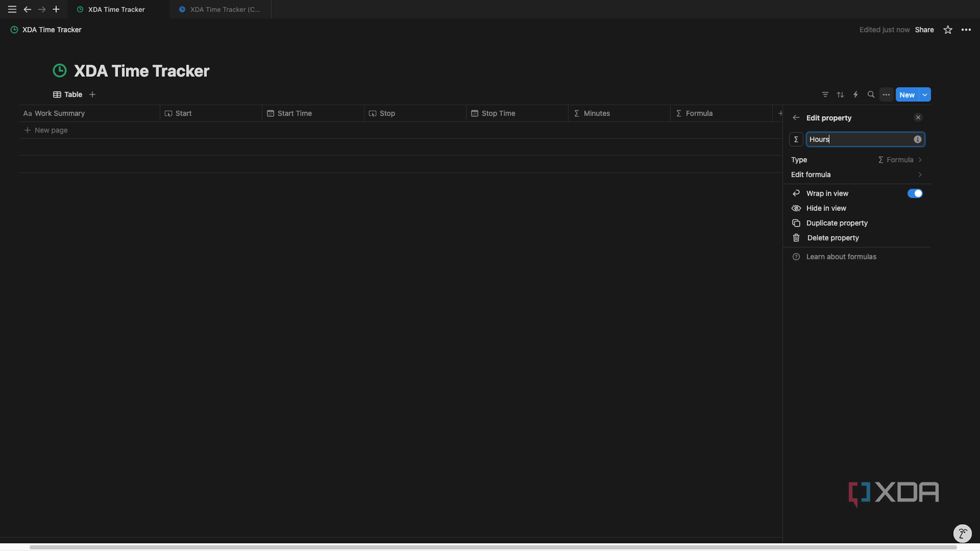Click the green clock page icon
980x551 pixels.
(x=59, y=71)
